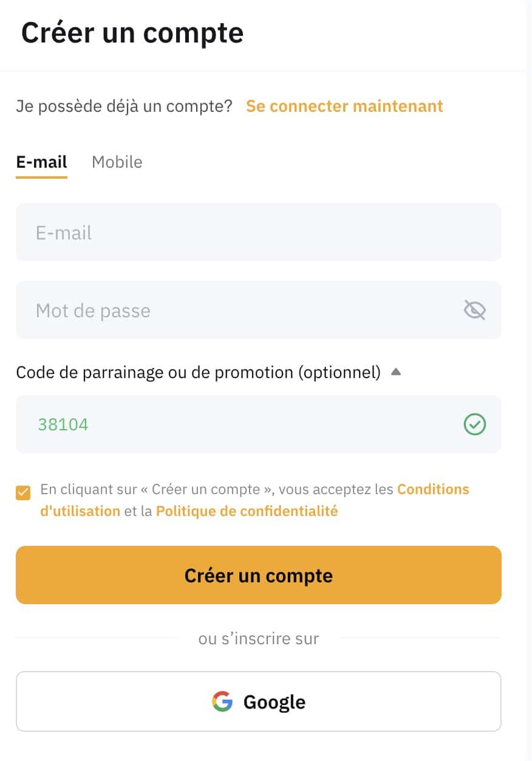Collapse the referral code triangle arrow
Image resolution: width=532 pixels, height=761 pixels.
(396, 372)
